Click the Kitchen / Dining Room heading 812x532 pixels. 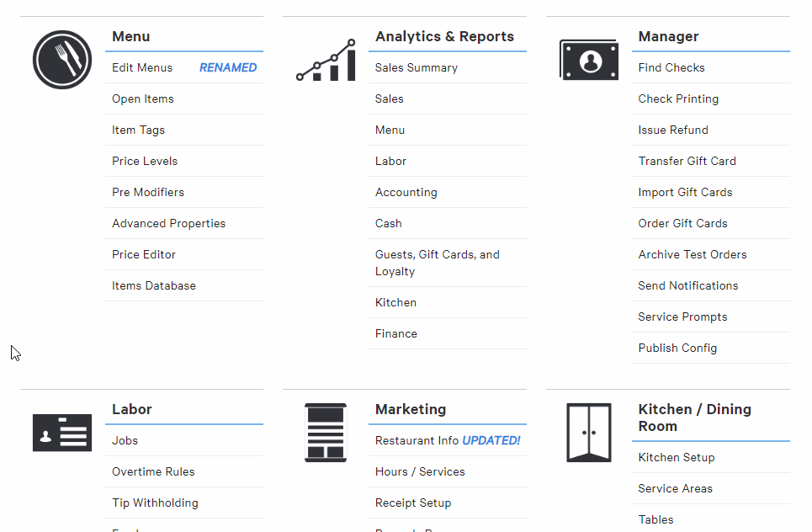tap(694, 418)
